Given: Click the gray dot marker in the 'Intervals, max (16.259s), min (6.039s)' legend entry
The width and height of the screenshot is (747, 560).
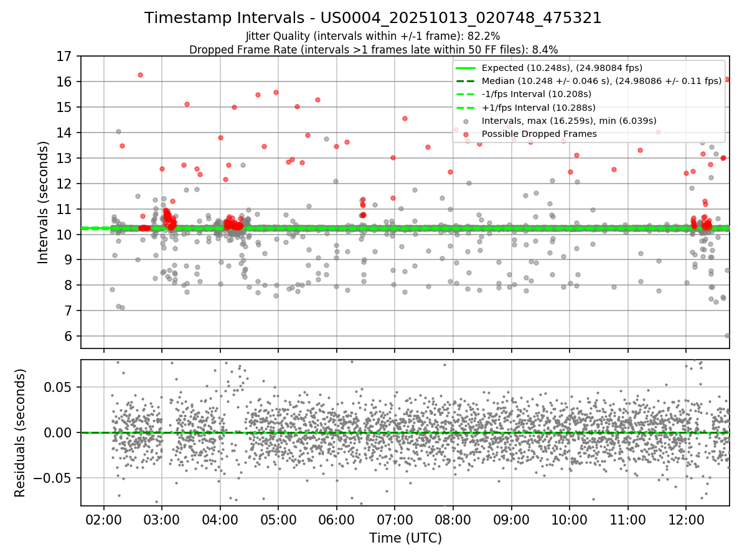Looking at the screenshot, I should pyautogui.click(x=466, y=121).
